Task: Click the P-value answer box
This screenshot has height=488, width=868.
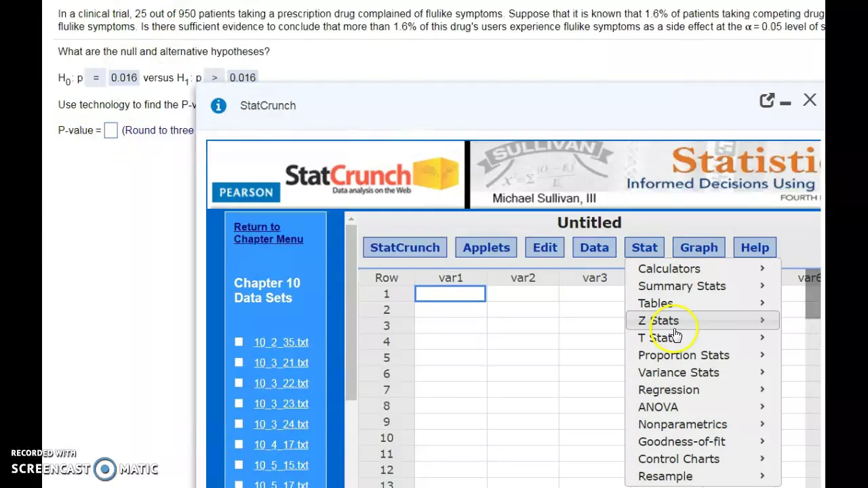Action: click(x=111, y=130)
